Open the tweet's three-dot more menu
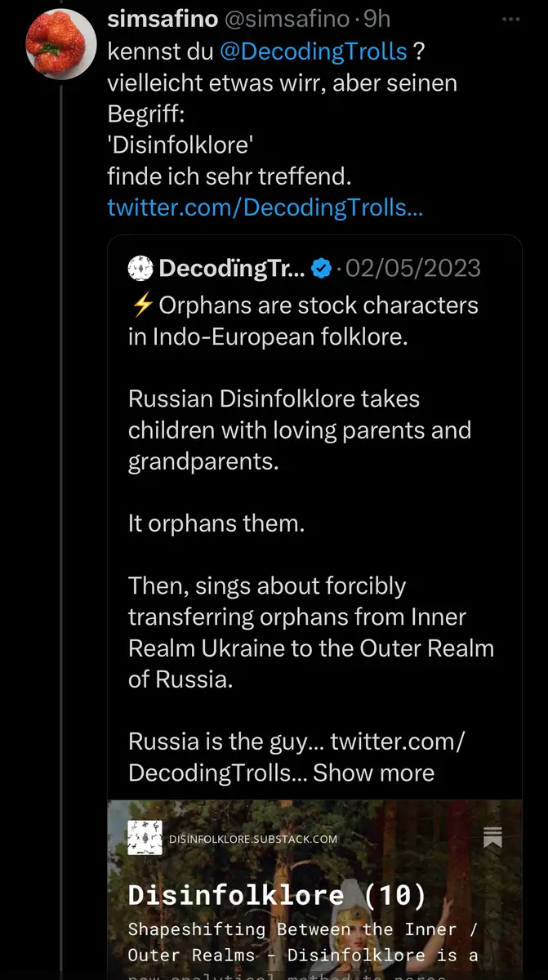Screen dimensions: 548x980 [x=510, y=19]
